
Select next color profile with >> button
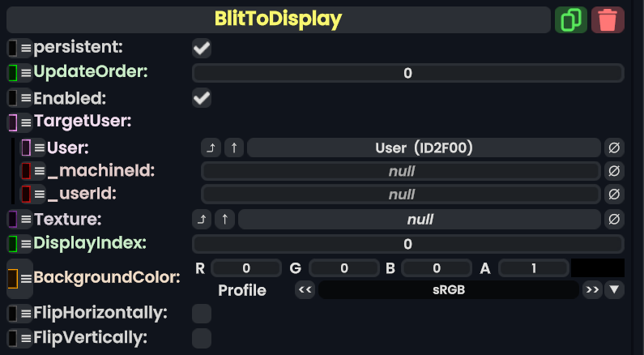pyautogui.click(x=593, y=289)
